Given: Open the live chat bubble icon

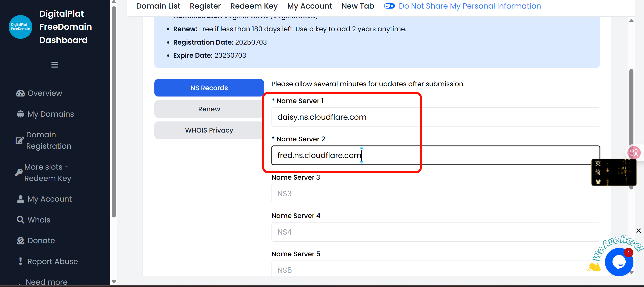Looking at the screenshot, I should (x=619, y=262).
